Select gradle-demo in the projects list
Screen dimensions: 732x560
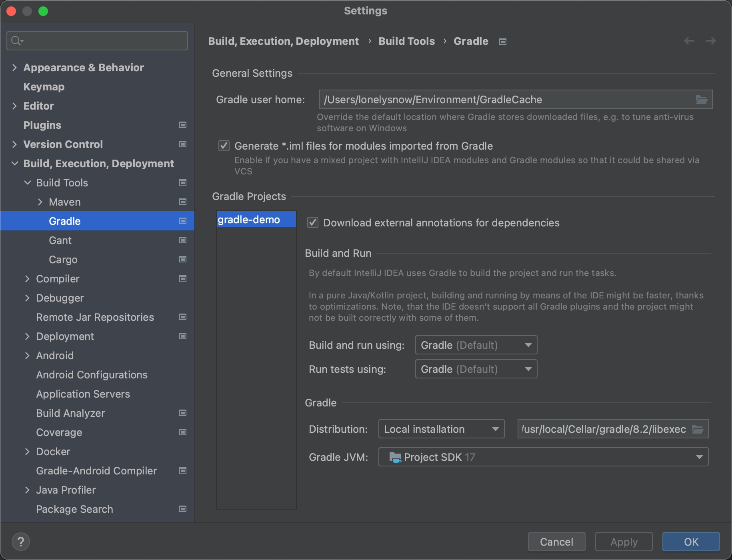pos(249,220)
